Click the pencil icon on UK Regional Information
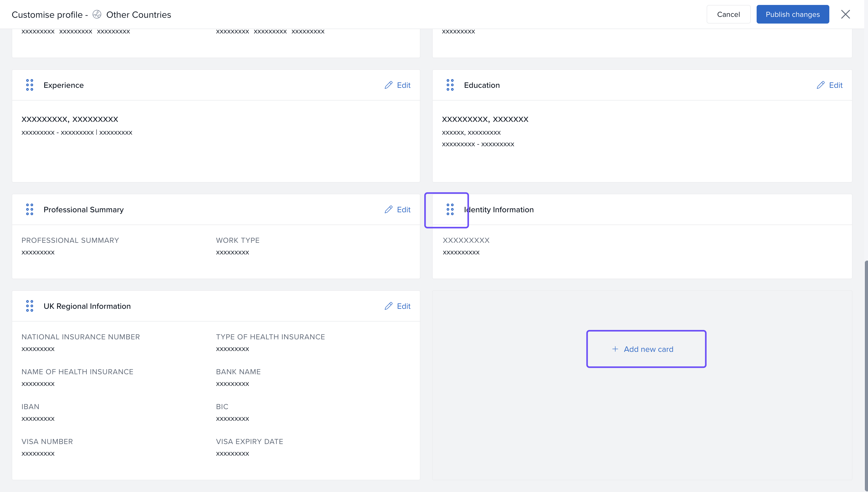868x492 pixels. (388, 306)
